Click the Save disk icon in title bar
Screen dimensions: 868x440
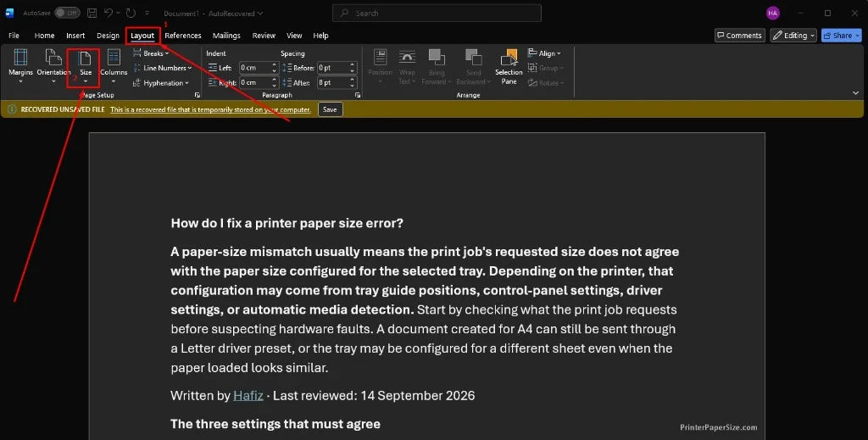[x=92, y=13]
